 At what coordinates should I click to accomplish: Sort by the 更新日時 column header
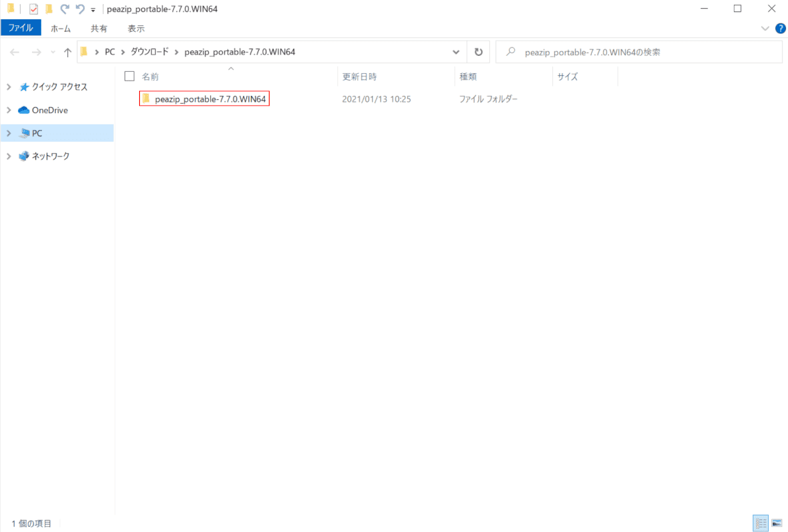point(359,76)
